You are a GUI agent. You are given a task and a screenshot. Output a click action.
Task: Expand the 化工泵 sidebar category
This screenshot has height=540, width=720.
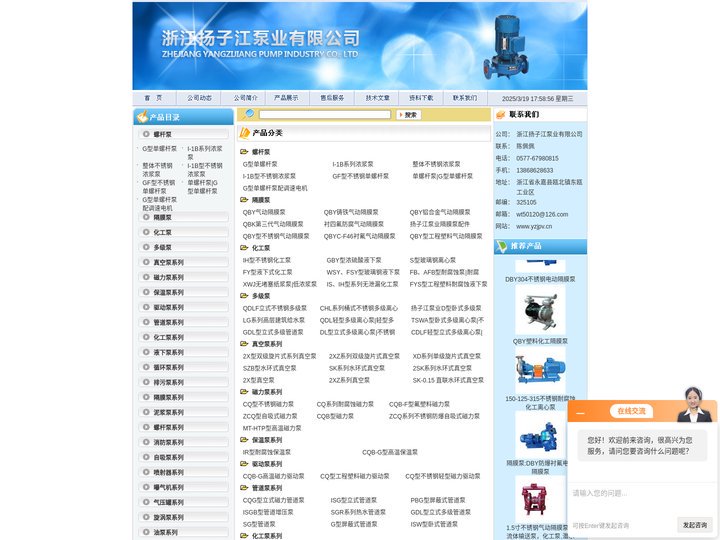click(x=183, y=232)
